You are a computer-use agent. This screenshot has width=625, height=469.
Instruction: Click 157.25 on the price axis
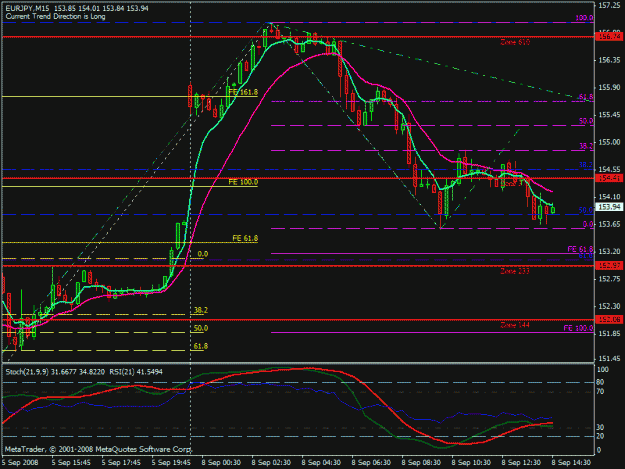click(610, 6)
